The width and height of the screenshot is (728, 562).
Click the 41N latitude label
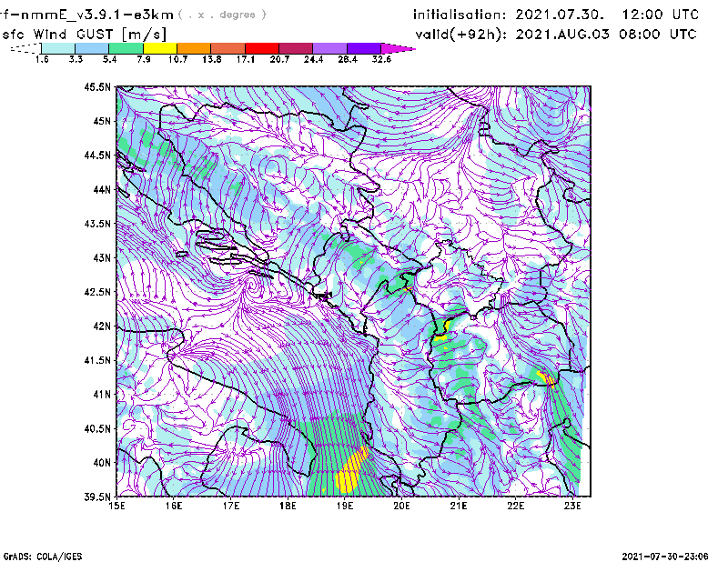(x=102, y=395)
